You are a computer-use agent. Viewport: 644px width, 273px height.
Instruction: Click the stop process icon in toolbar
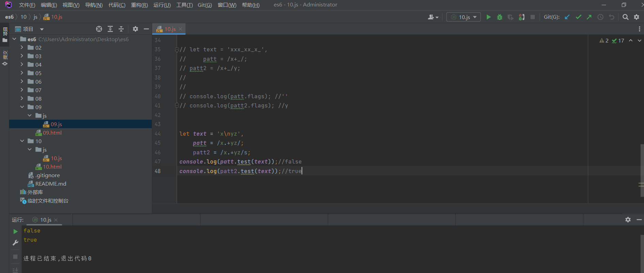click(x=533, y=17)
